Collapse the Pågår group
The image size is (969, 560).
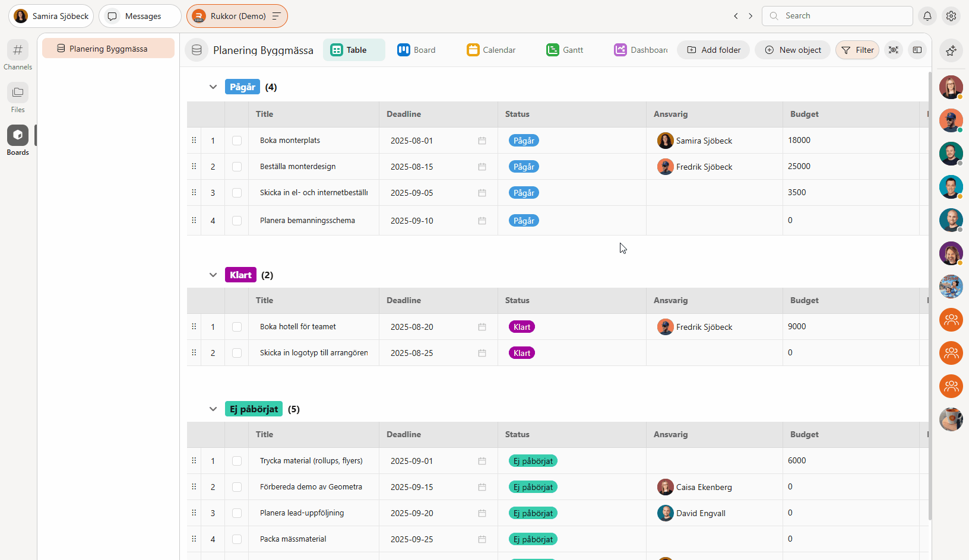pos(213,87)
